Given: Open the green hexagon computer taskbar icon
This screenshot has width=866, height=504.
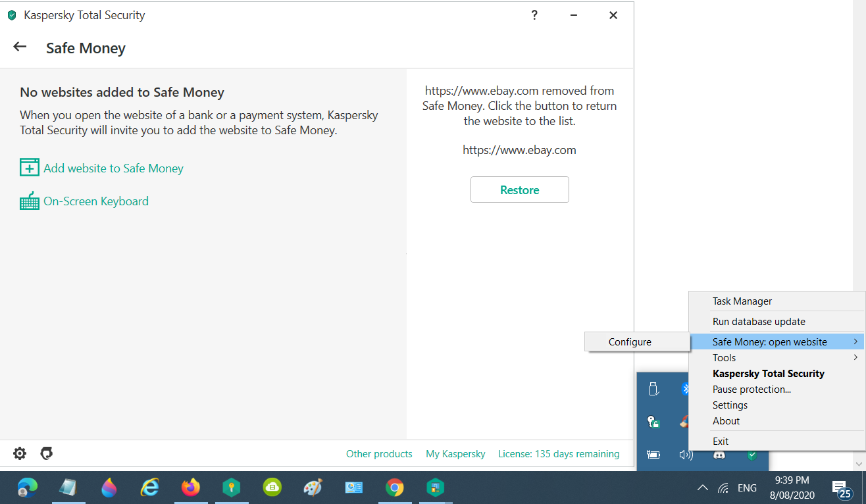Looking at the screenshot, I should [x=436, y=488].
